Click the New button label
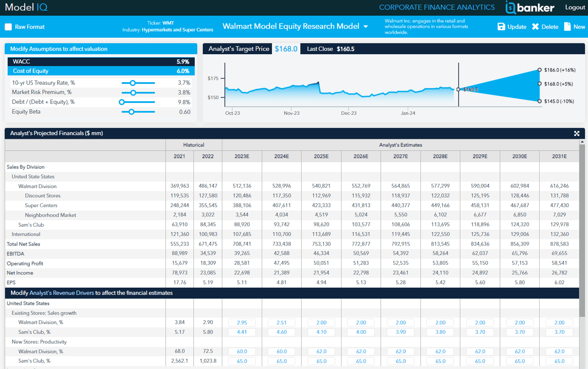 579,27
